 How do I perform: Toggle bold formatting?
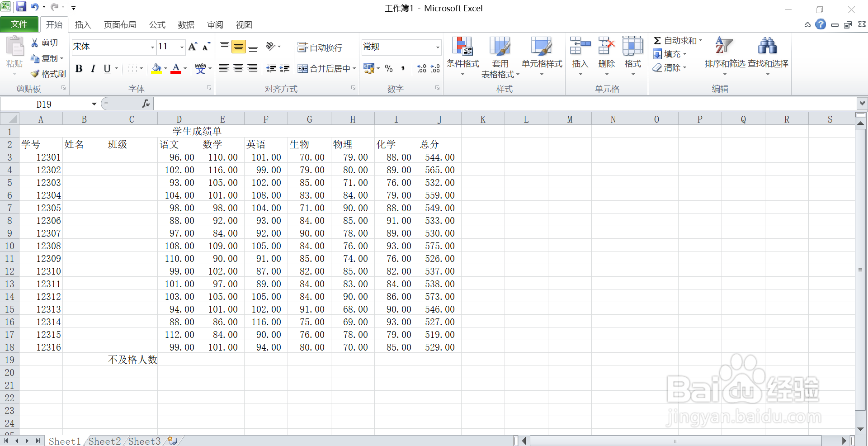(79, 68)
